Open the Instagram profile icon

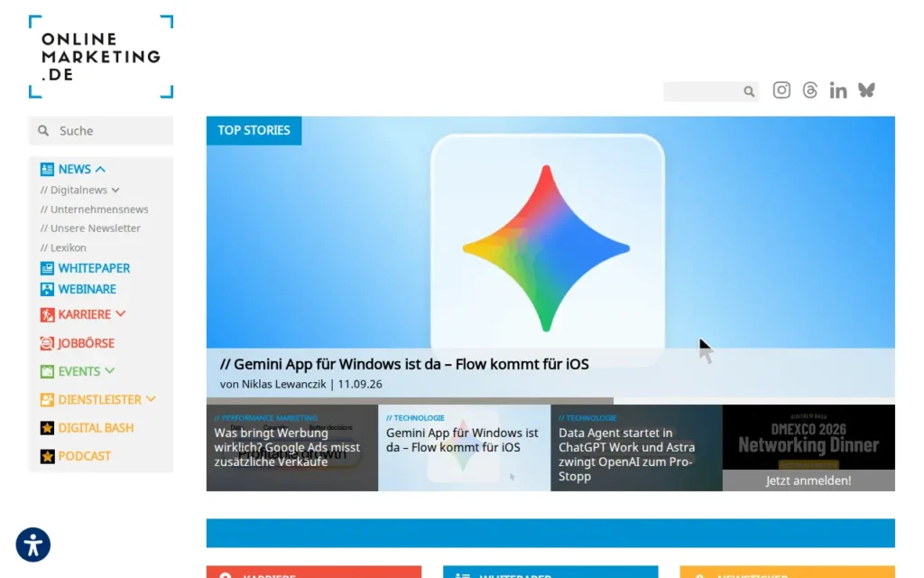click(781, 90)
